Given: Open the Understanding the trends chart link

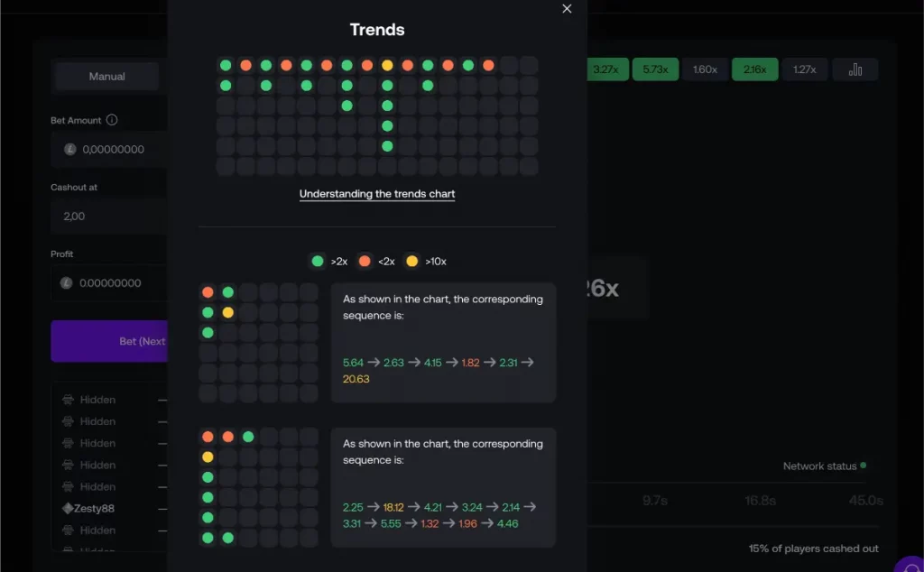Looking at the screenshot, I should click(x=377, y=194).
